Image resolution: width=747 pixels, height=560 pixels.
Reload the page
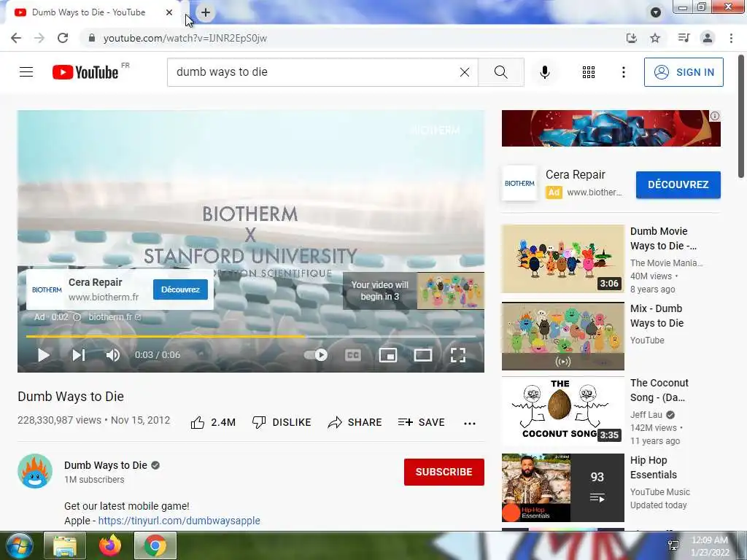pyautogui.click(x=63, y=38)
